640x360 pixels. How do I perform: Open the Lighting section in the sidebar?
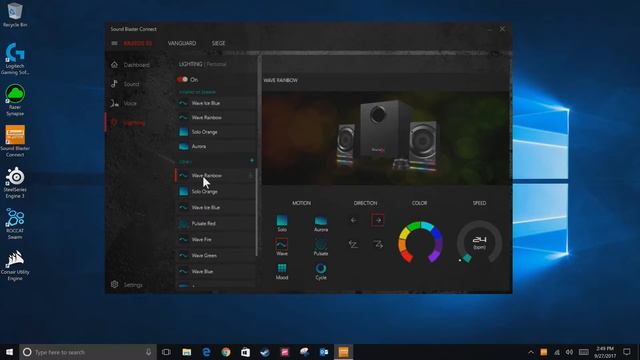[128, 122]
